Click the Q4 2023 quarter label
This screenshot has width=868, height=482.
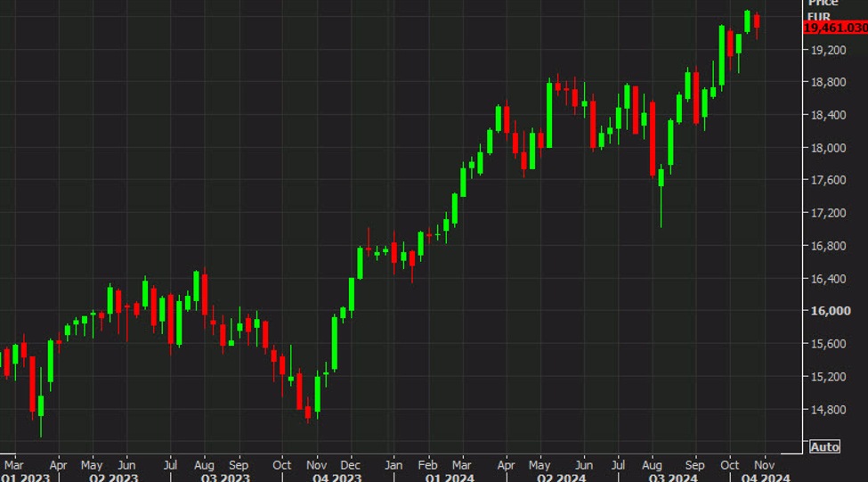337,478
